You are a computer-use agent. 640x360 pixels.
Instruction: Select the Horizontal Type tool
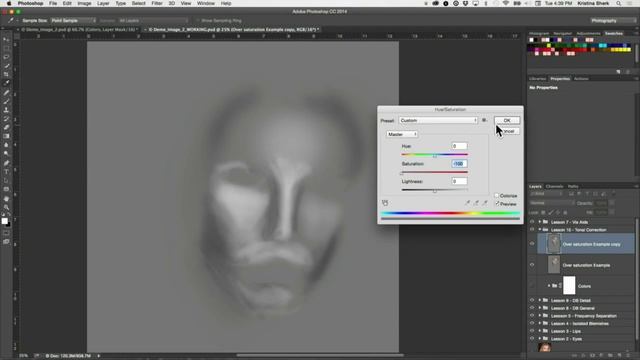6,172
